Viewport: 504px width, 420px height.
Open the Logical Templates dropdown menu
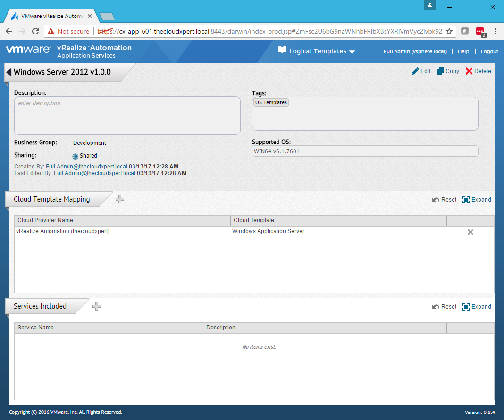317,51
